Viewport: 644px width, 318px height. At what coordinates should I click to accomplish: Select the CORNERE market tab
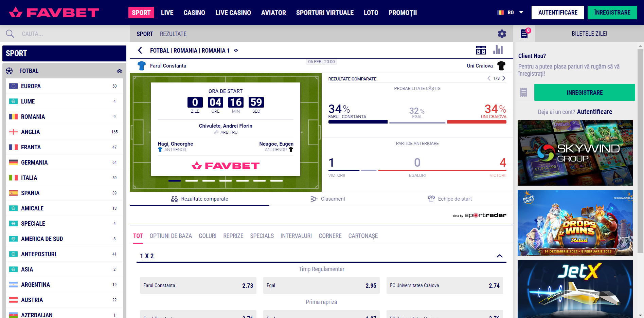[330, 236]
